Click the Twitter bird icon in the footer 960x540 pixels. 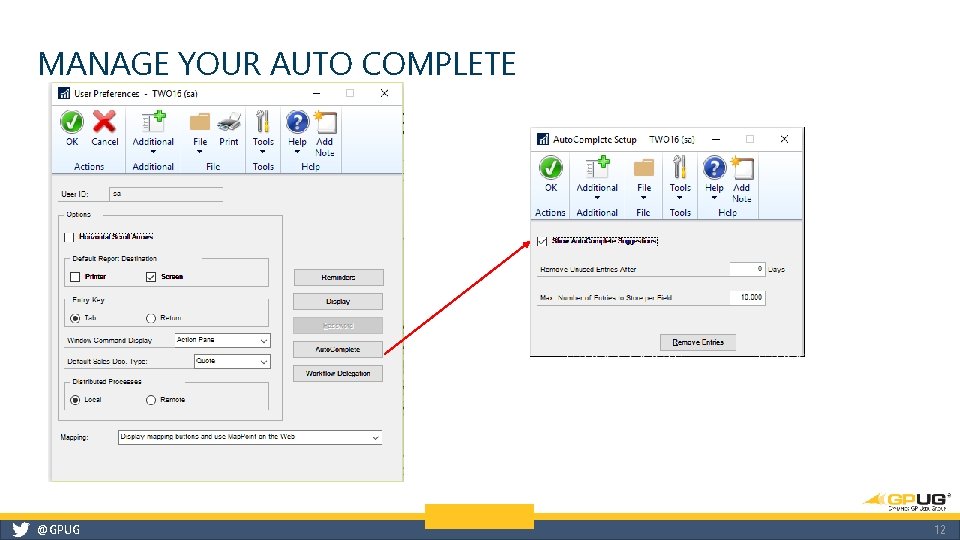[21, 530]
